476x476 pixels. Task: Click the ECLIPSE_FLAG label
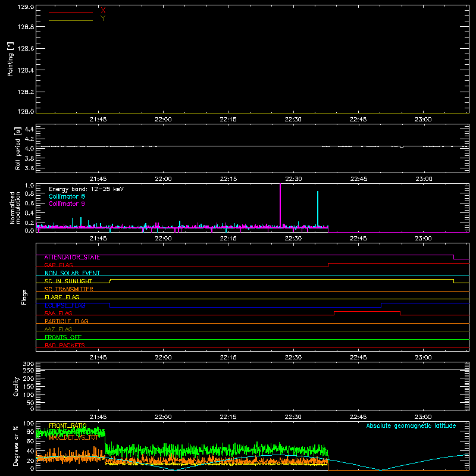click(65, 305)
